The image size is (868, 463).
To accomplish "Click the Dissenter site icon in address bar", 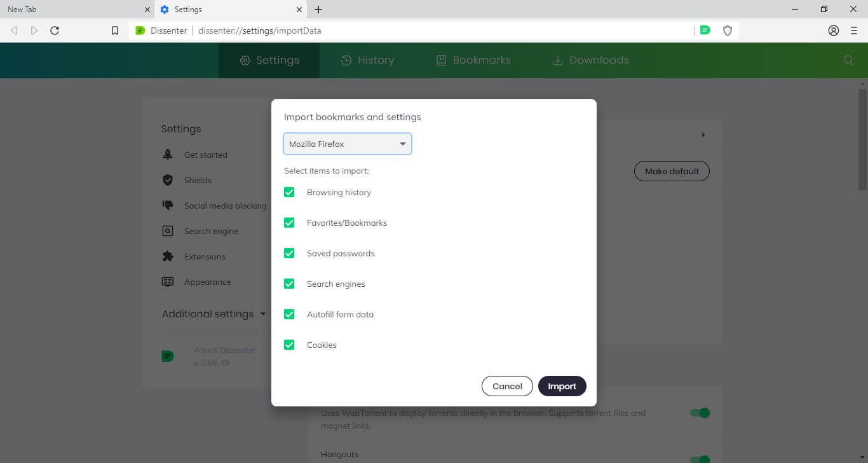I will [140, 31].
